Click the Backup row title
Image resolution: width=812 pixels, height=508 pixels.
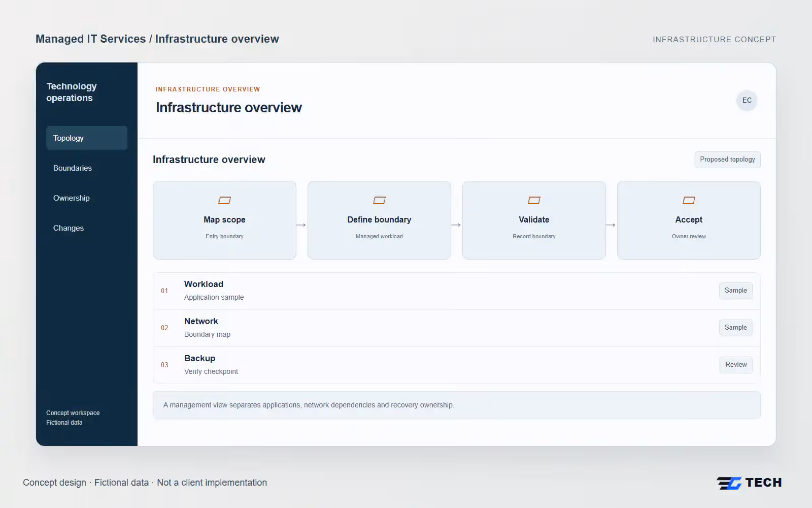[199, 358]
